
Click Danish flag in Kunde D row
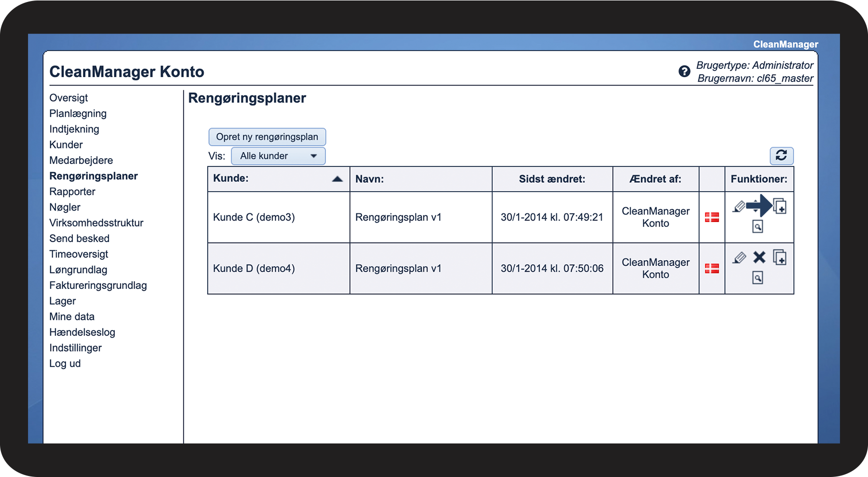pyautogui.click(x=712, y=268)
